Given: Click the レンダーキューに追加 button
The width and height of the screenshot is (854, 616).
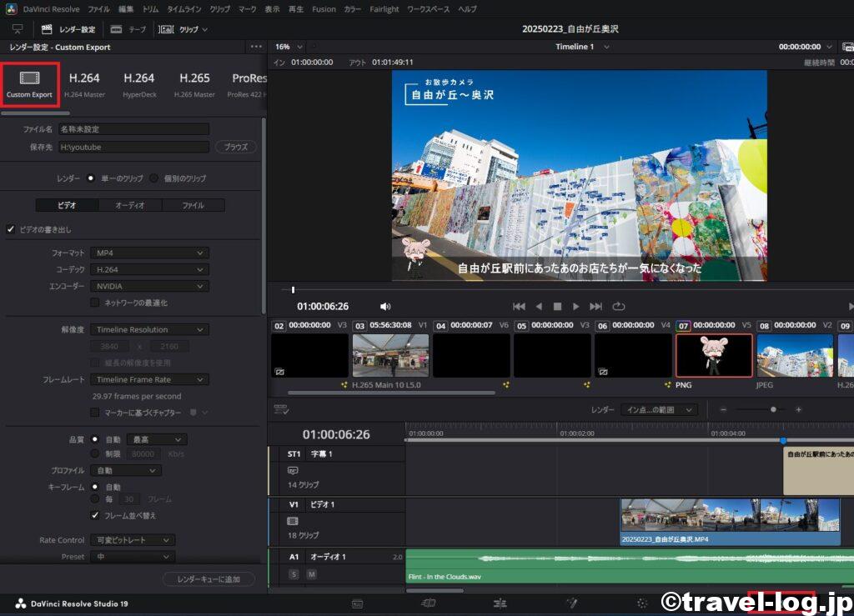Looking at the screenshot, I should (208, 579).
